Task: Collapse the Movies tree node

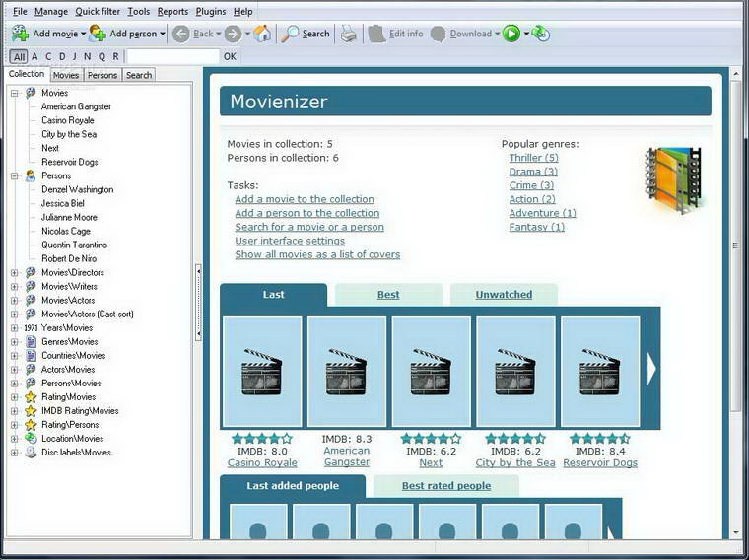Action: (15, 94)
